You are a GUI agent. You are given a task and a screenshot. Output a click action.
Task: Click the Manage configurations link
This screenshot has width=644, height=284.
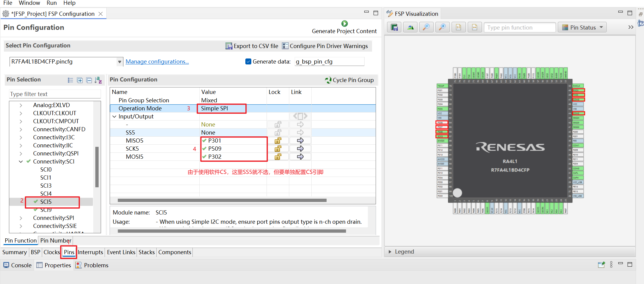157,61
